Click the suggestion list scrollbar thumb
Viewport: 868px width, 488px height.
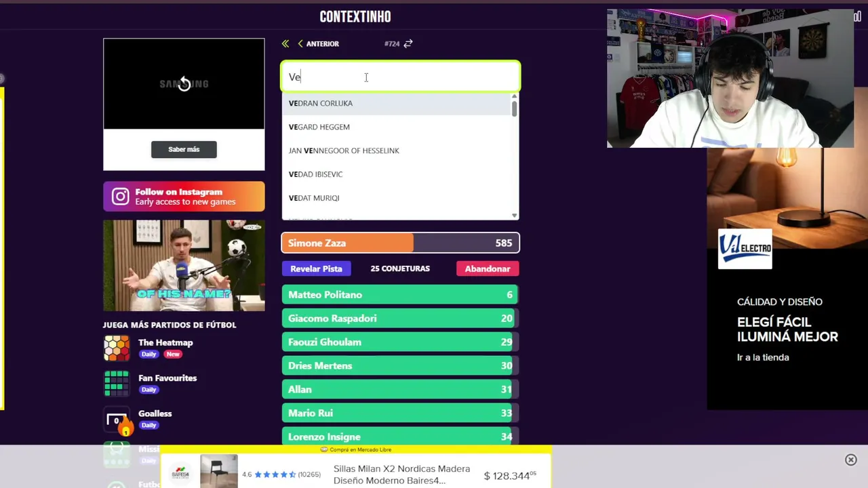pos(514,108)
